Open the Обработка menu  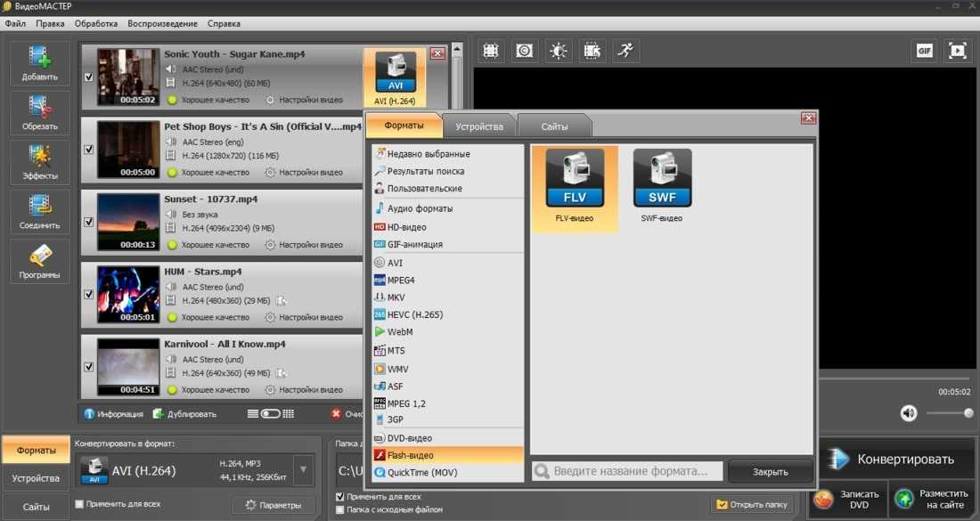click(96, 23)
